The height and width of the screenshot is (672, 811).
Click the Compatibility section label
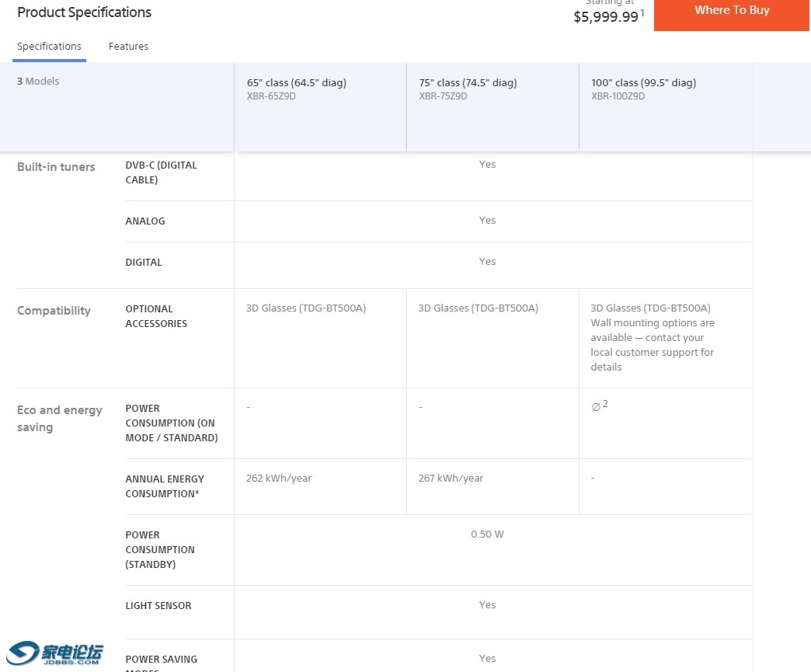click(54, 311)
